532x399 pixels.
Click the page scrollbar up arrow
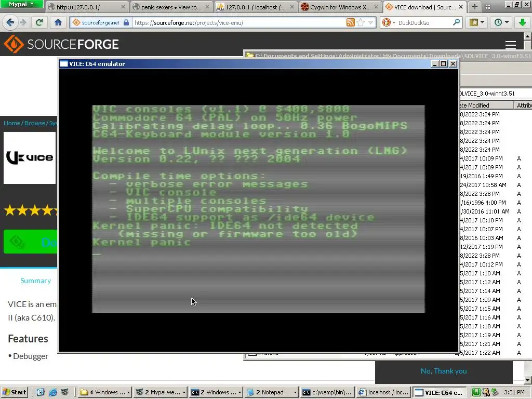point(528,36)
